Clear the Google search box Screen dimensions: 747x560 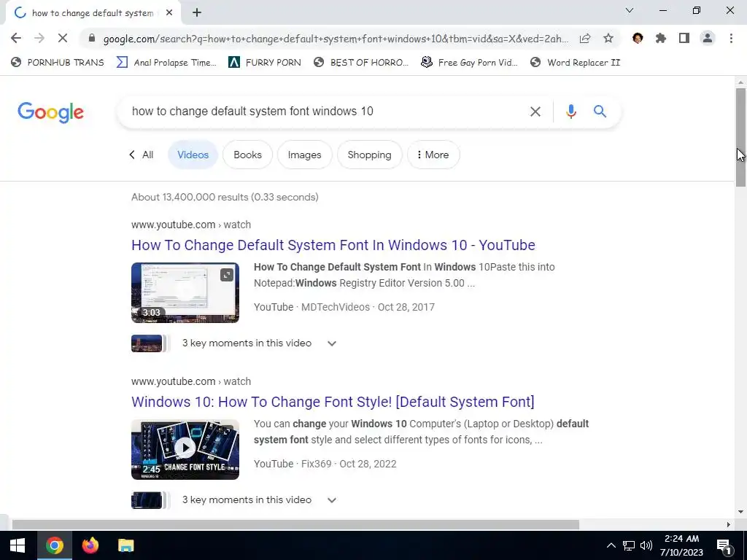point(535,112)
